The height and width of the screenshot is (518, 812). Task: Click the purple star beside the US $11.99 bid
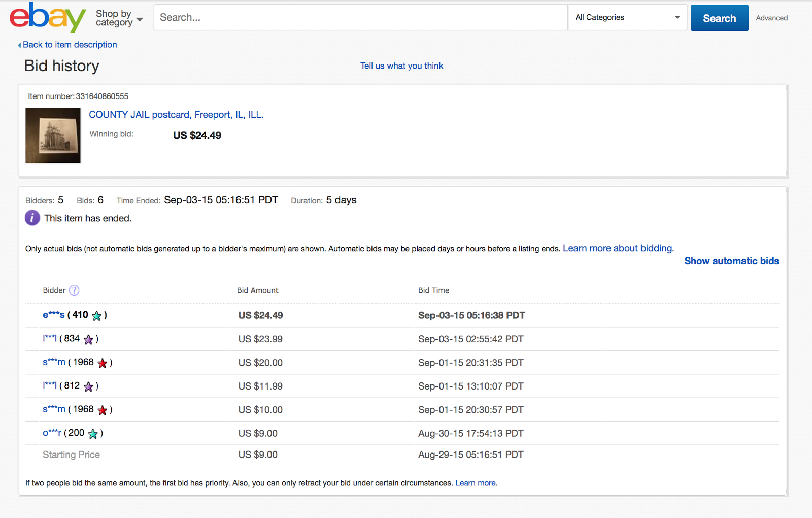tap(88, 386)
